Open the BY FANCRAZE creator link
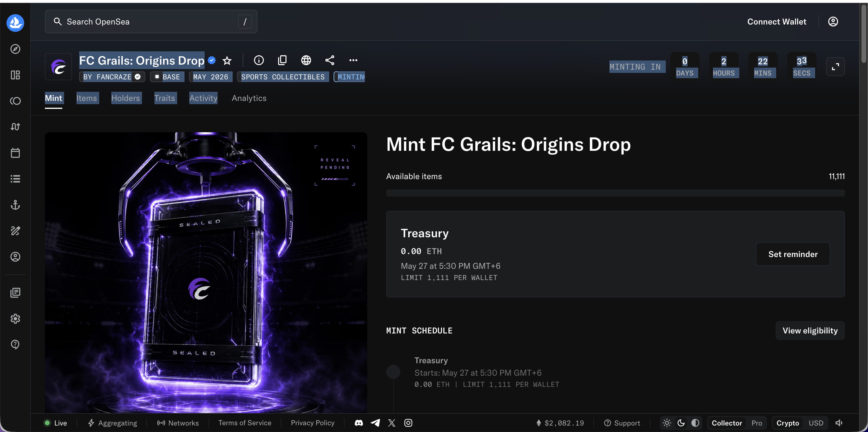This screenshot has height=432, width=868. 112,77
